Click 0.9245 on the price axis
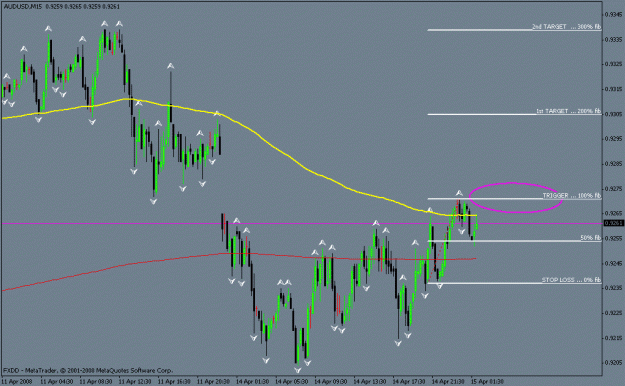The image size is (625, 386). click(x=613, y=264)
